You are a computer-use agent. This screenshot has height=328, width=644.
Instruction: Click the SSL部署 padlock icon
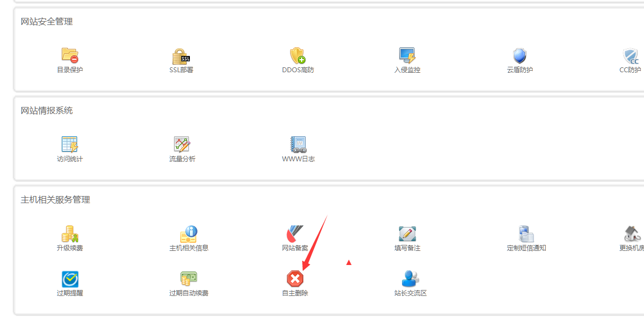click(x=181, y=56)
